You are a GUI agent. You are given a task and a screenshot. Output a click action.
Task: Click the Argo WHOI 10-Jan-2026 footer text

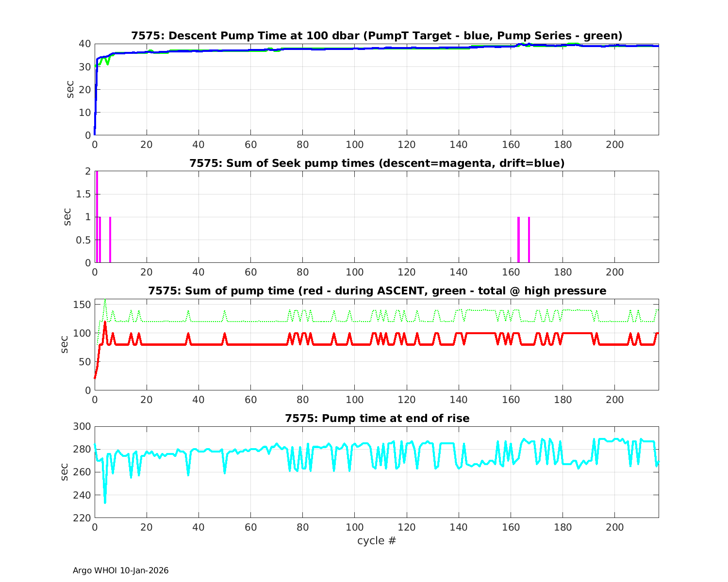click(x=120, y=570)
